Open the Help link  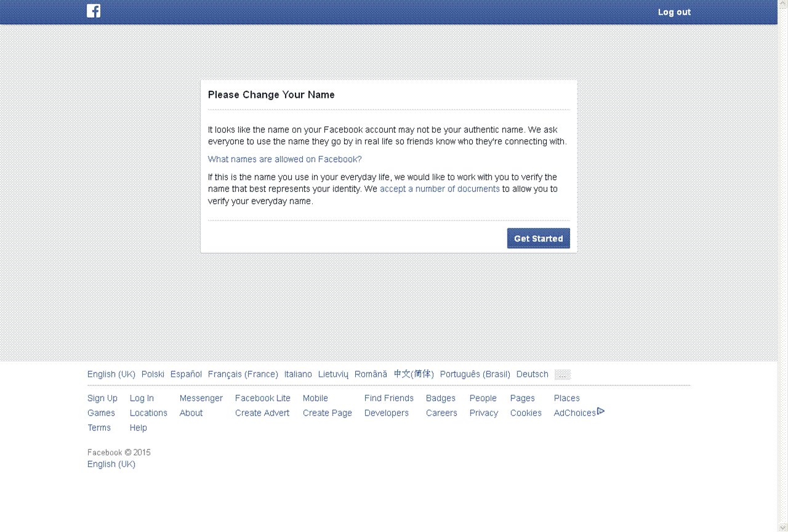click(138, 427)
